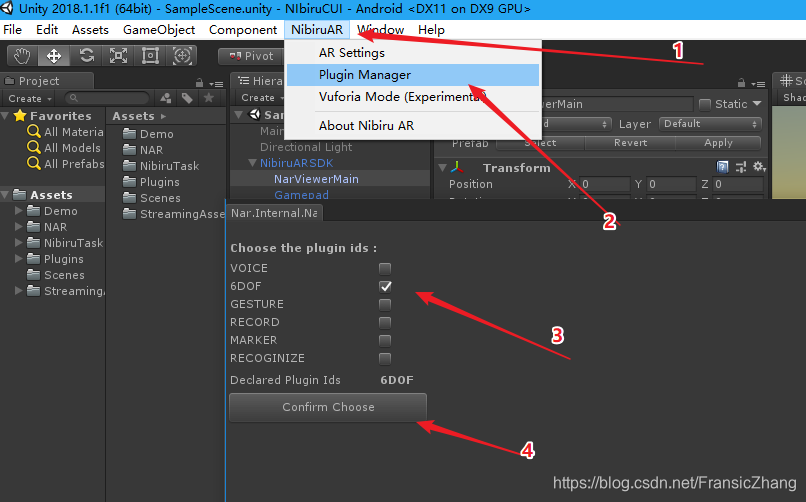The width and height of the screenshot is (806, 502).
Task: Toggle the Static checkbox in Inspector
Action: pos(705,104)
